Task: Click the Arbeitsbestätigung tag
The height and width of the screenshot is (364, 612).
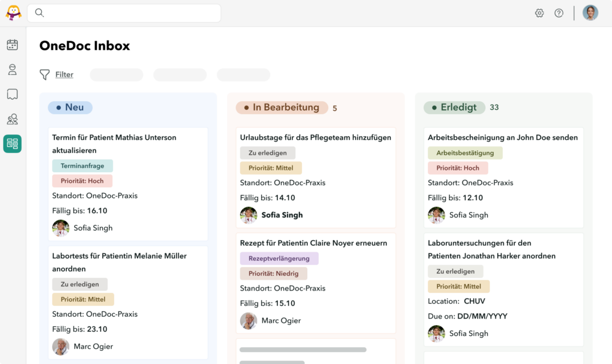Action: click(x=465, y=153)
